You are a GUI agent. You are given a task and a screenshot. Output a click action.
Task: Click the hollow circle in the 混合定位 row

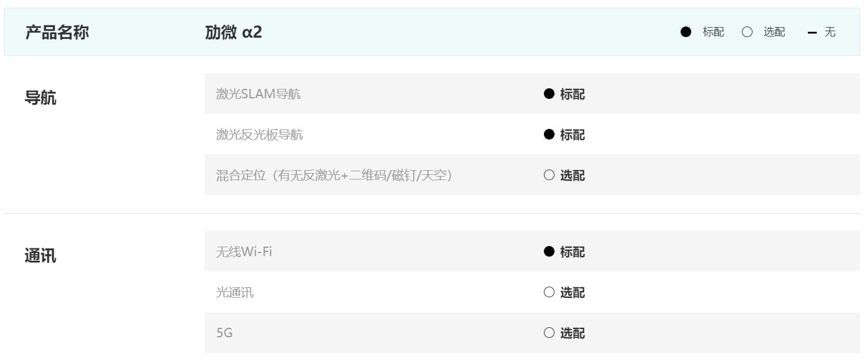549,175
